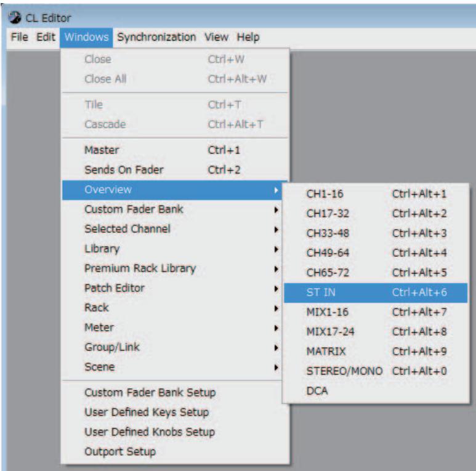The width and height of the screenshot is (476, 471).
Task: Expand the Custom Fader Bank submenu
Action: click(172, 209)
